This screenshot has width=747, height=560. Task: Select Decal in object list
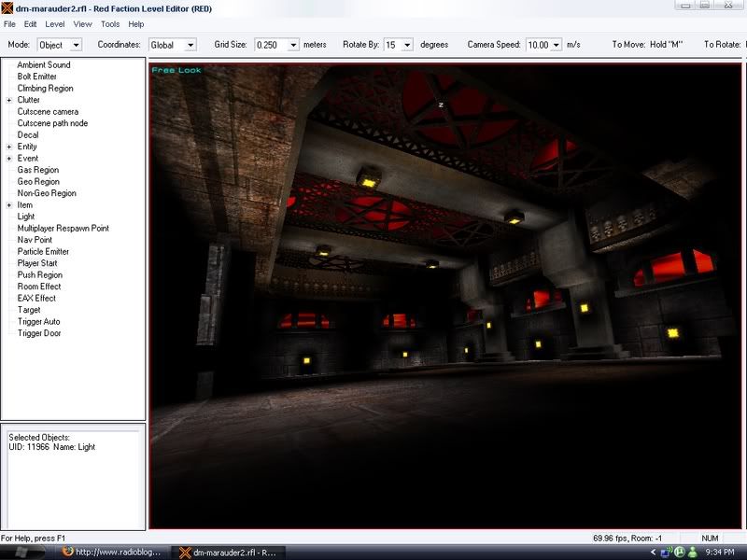pyautogui.click(x=28, y=134)
